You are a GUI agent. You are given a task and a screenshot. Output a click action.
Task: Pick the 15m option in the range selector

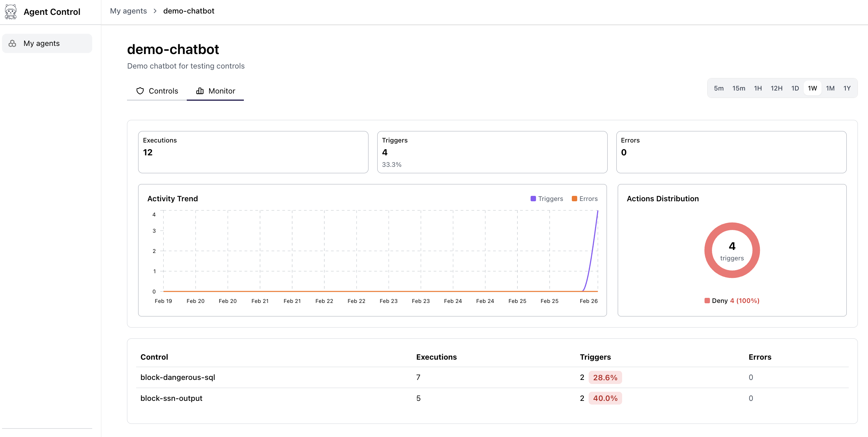click(739, 88)
